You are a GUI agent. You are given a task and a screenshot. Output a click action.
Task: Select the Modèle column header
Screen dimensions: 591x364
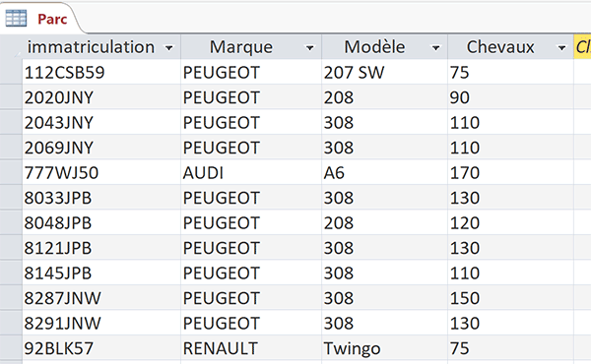[x=384, y=47]
